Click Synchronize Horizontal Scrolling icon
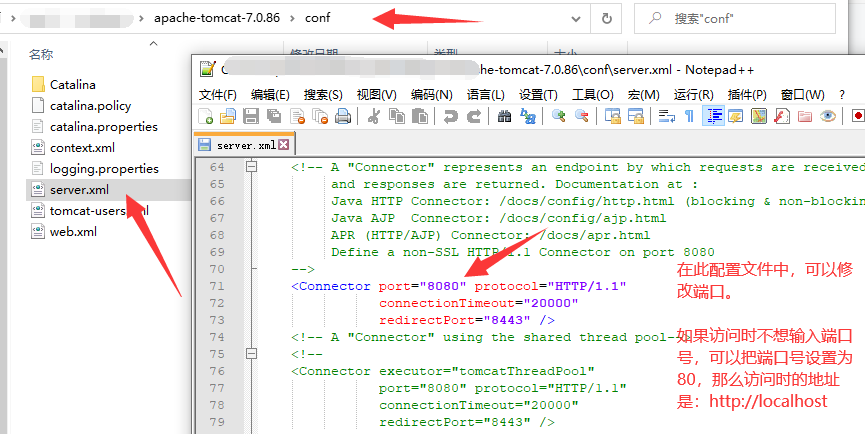 tap(636, 116)
